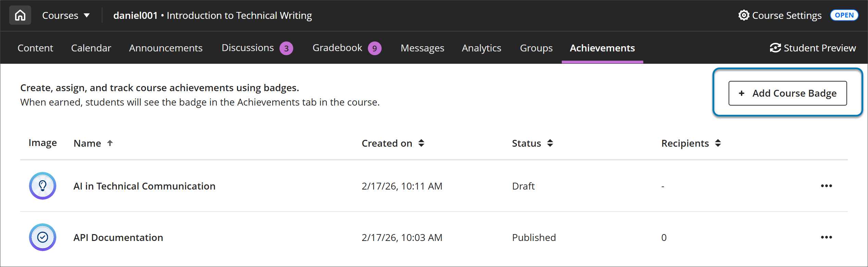The width and height of the screenshot is (868, 267).
Task: Click the API Documentation badge checkmark image
Action: [x=42, y=237]
